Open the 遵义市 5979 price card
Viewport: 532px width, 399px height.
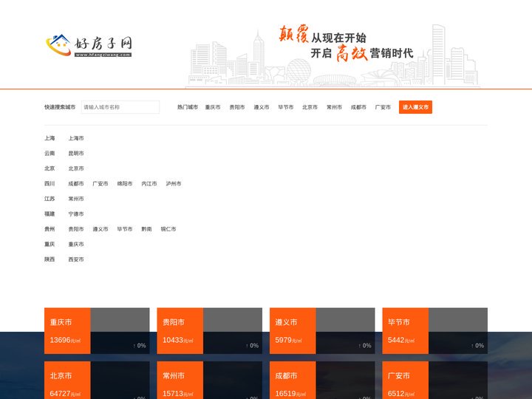(322, 331)
